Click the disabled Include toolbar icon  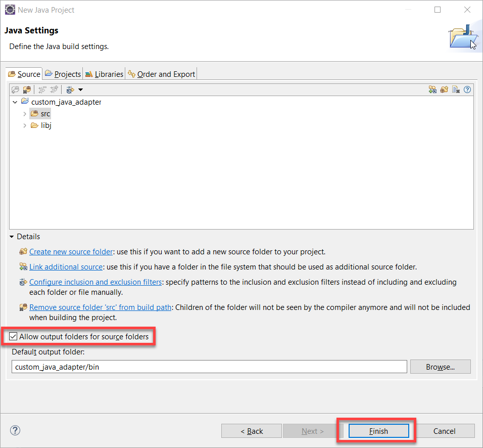point(54,89)
